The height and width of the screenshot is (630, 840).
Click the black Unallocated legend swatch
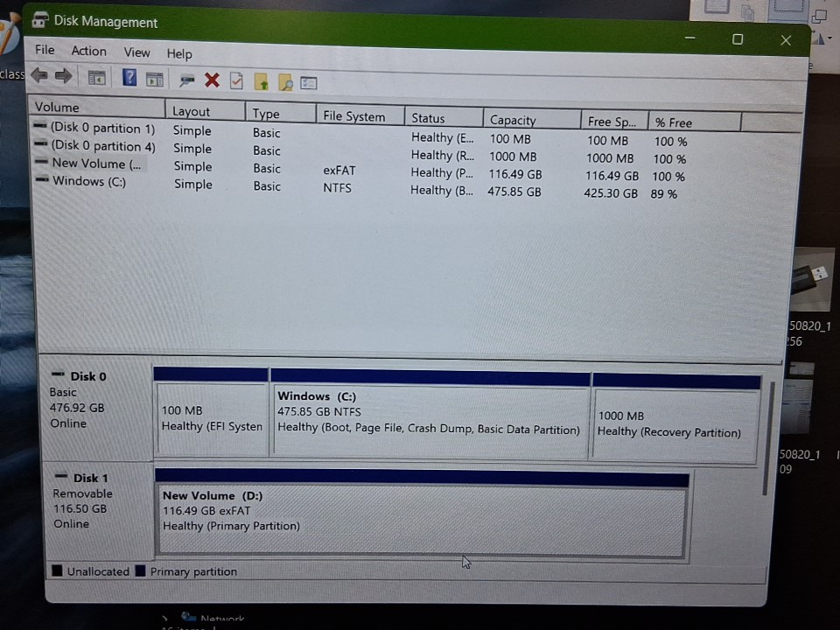57,570
